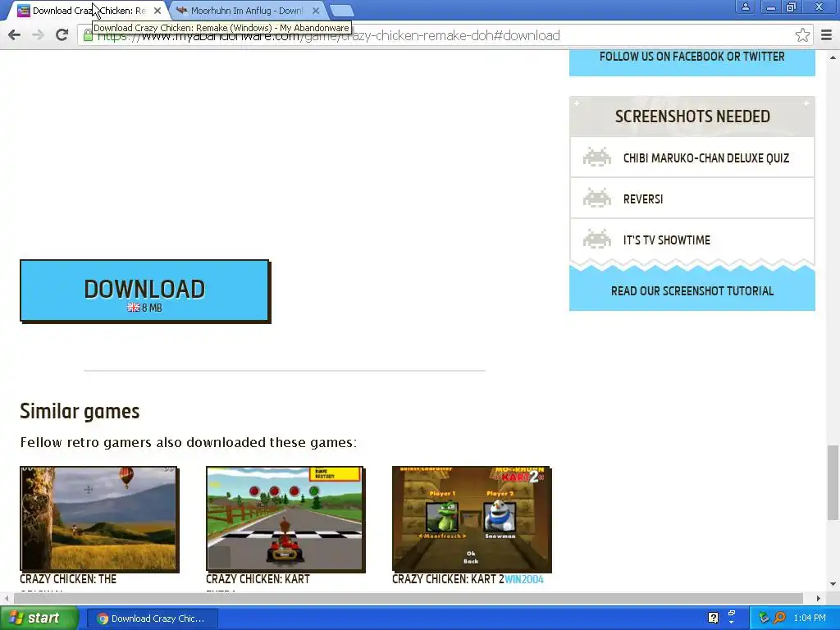
Task: Open the Crazy Chicken: The Original thumbnail
Action: pos(99,519)
